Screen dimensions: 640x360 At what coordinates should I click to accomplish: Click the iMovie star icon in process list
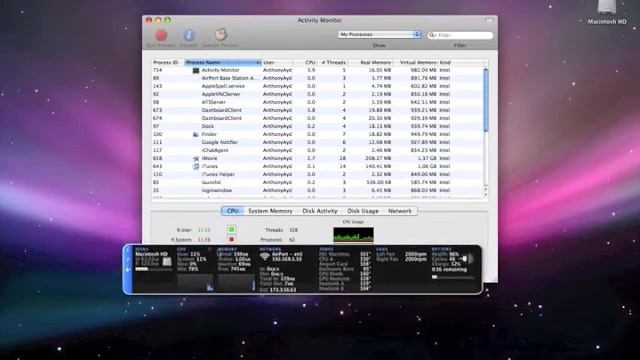[x=196, y=158]
